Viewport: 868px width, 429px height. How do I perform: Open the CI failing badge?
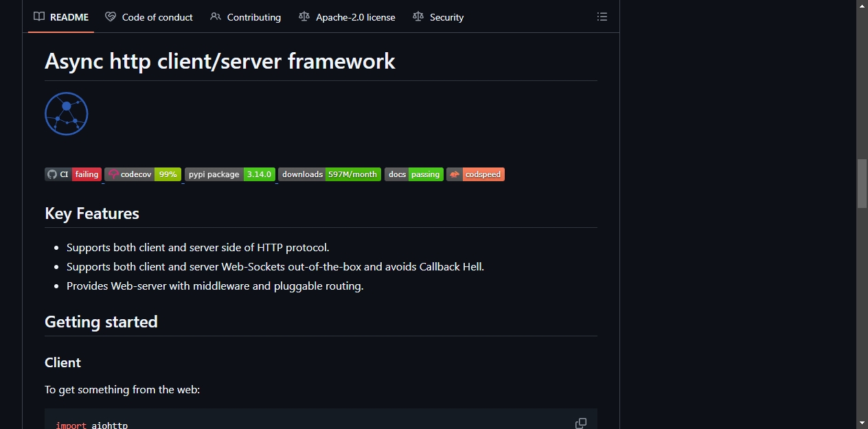click(73, 174)
